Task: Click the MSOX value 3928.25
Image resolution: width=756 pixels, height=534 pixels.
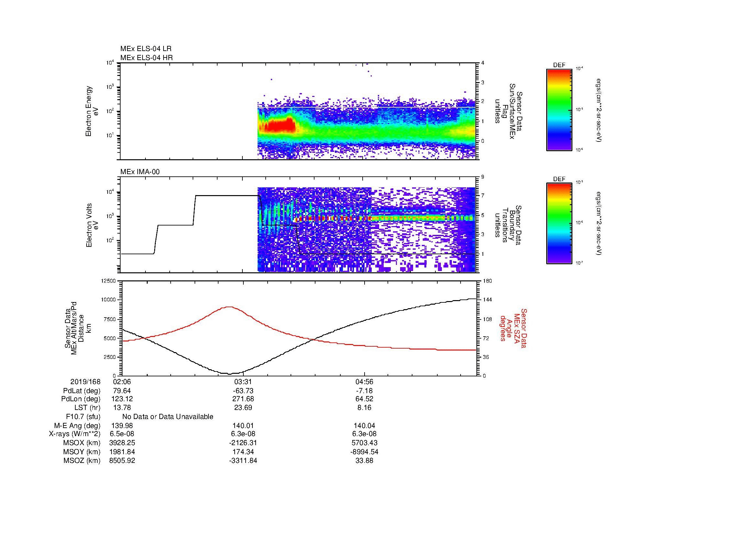Action: coord(122,443)
